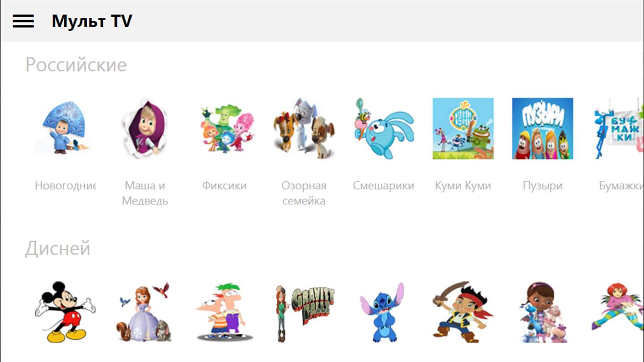Image resolution: width=644 pixels, height=362 pixels.
Task: Click the Новогодние label text
Action: 65,185
